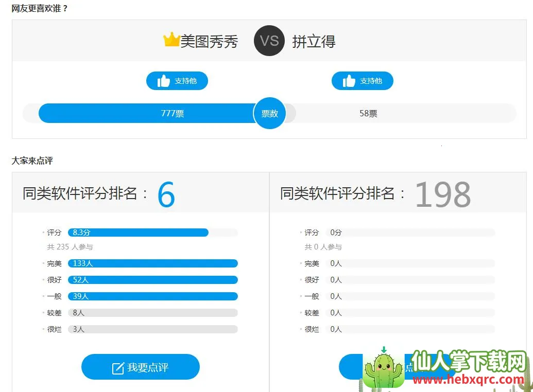Open the 我要点评 review button
This screenshot has width=533, height=392.
(x=141, y=367)
